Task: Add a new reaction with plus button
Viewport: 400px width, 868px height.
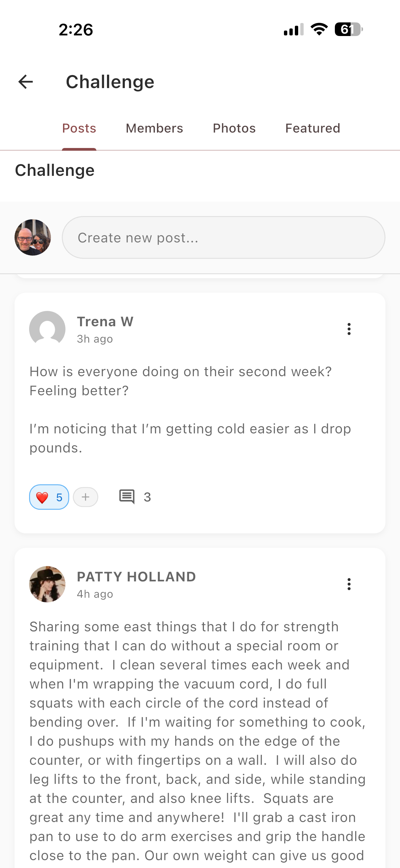Action: tap(86, 497)
